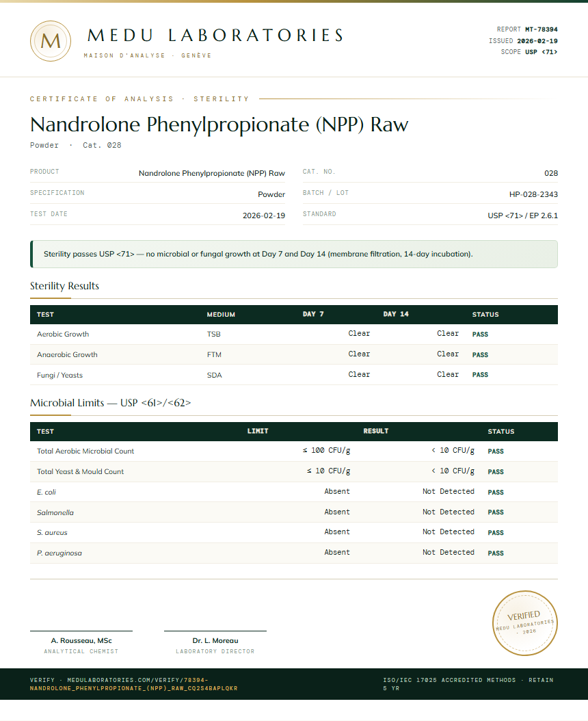The width and height of the screenshot is (588, 721).
Task: Click the E. coli row label
Action: click(x=46, y=492)
